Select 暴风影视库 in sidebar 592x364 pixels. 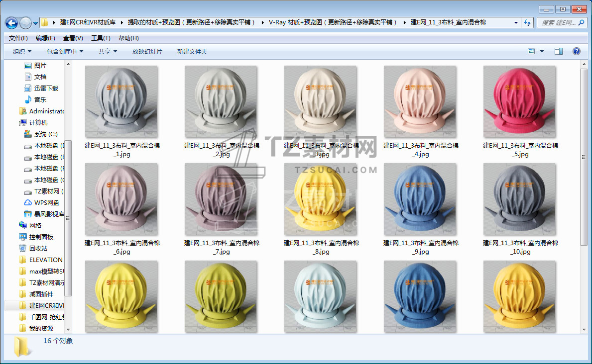pos(44,214)
